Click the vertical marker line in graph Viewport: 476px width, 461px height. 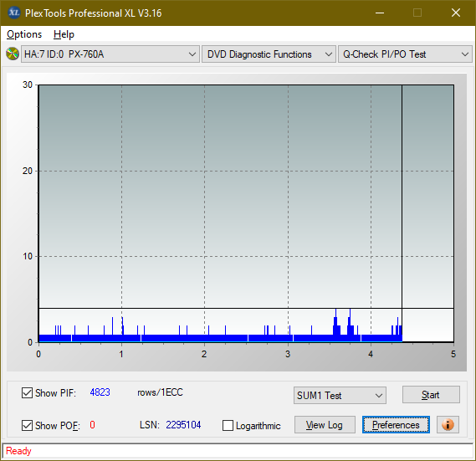[x=402, y=213]
